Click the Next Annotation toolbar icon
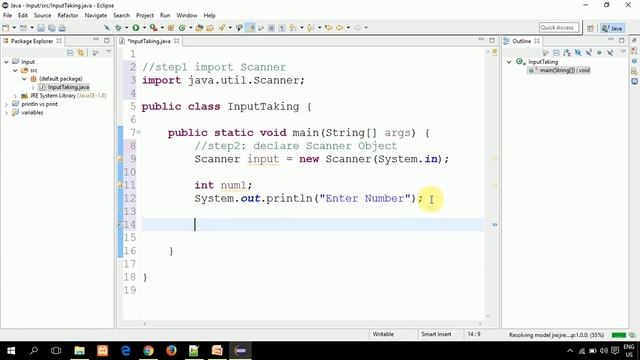 coord(293,28)
